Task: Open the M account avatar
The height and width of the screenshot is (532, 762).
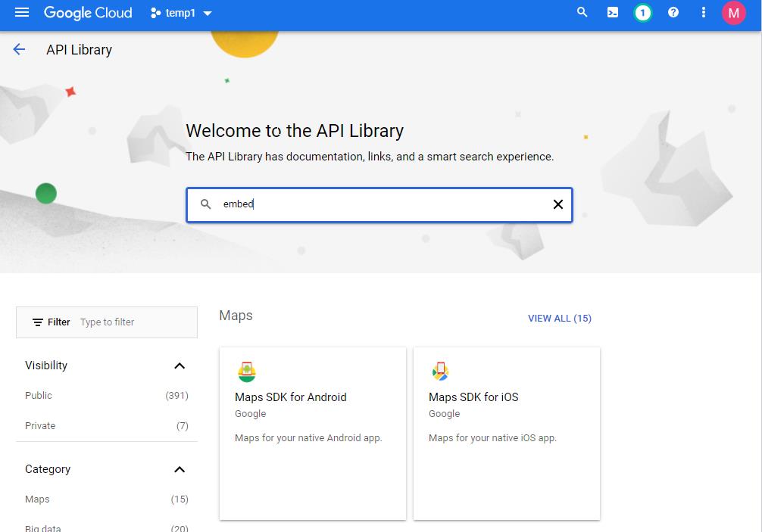Action: click(733, 13)
